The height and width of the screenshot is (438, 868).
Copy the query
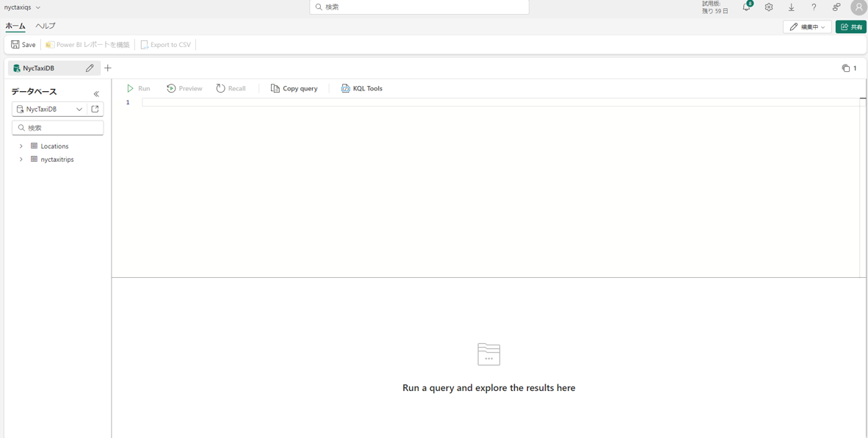(294, 89)
